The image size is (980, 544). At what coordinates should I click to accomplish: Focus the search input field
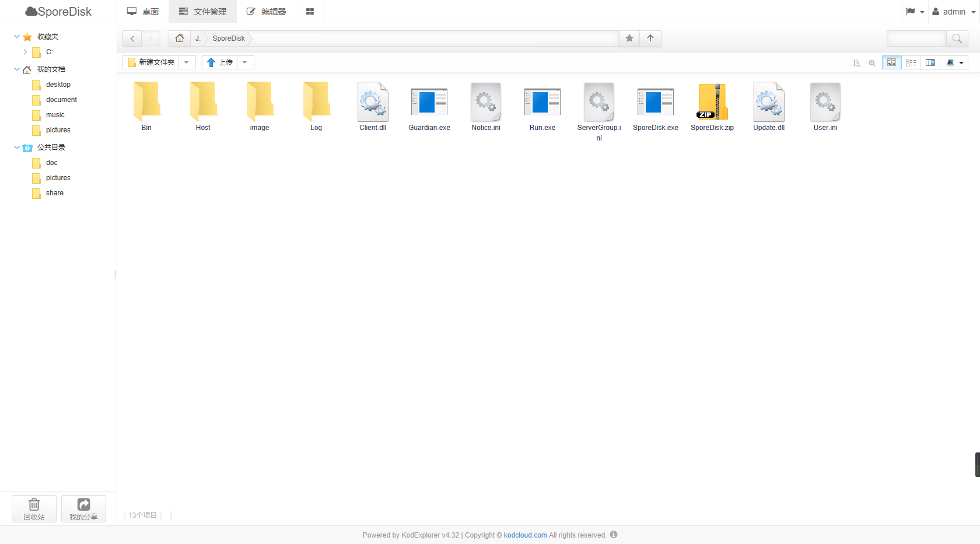[x=916, y=38]
